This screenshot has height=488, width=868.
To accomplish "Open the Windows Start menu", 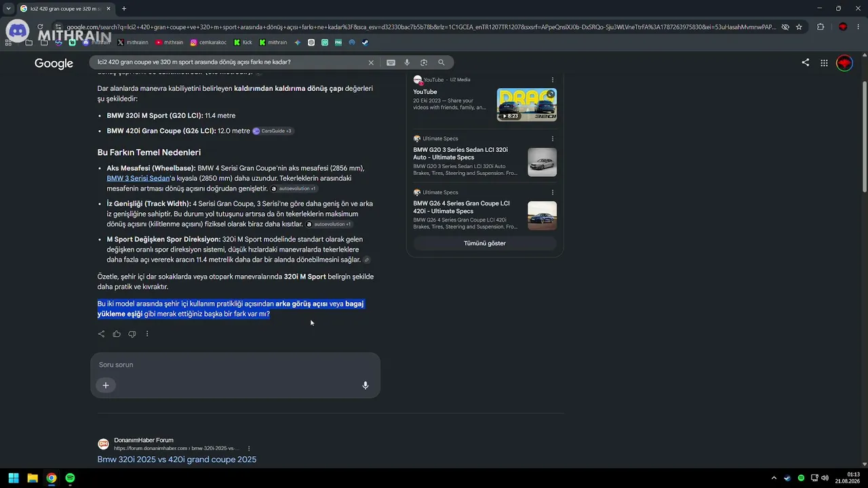I will click(x=13, y=478).
